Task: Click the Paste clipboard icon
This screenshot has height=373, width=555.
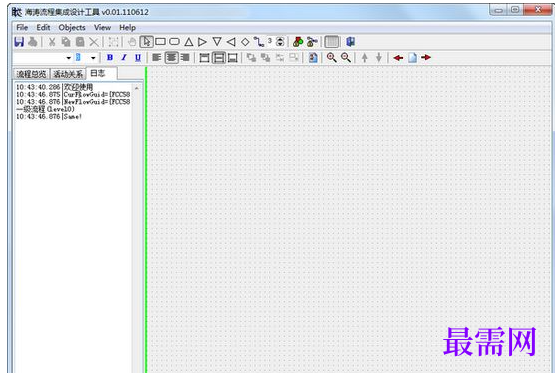Action: (x=80, y=42)
